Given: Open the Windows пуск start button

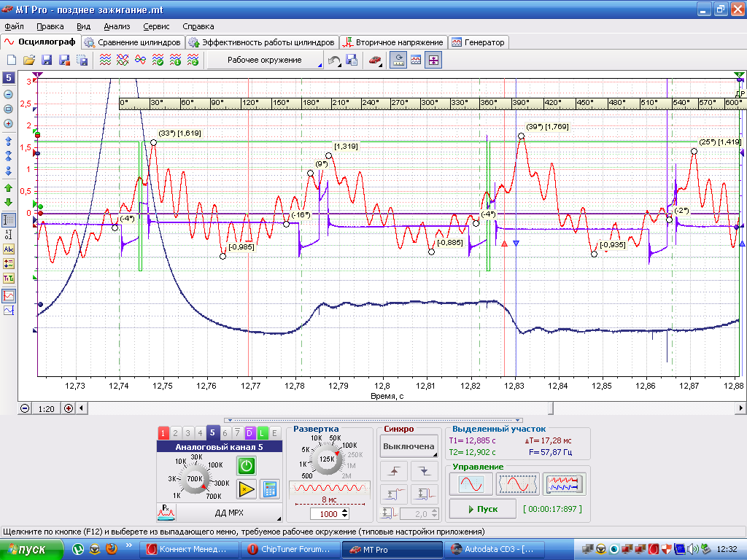Looking at the screenshot, I should tap(31, 550).
